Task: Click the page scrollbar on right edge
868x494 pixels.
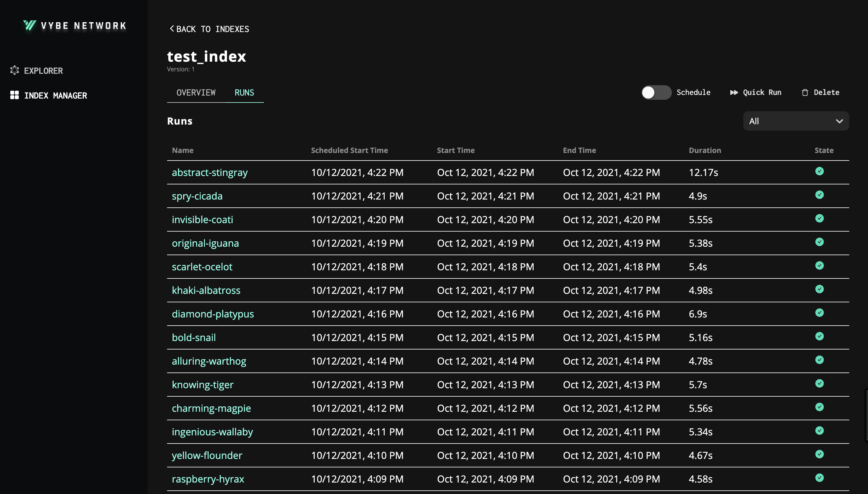Action: [x=866, y=416]
